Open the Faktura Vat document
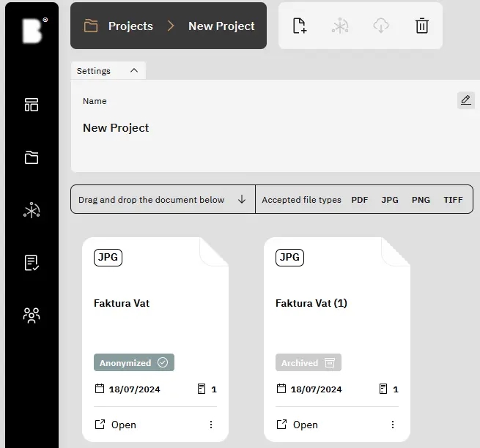This screenshot has width=480, height=448. pyautogui.click(x=116, y=425)
